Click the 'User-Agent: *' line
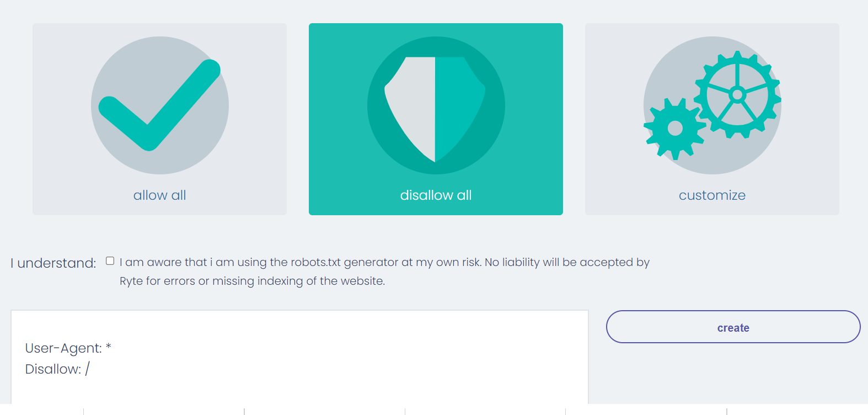The height and width of the screenshot is (415, 868). (x=68, y=348)
